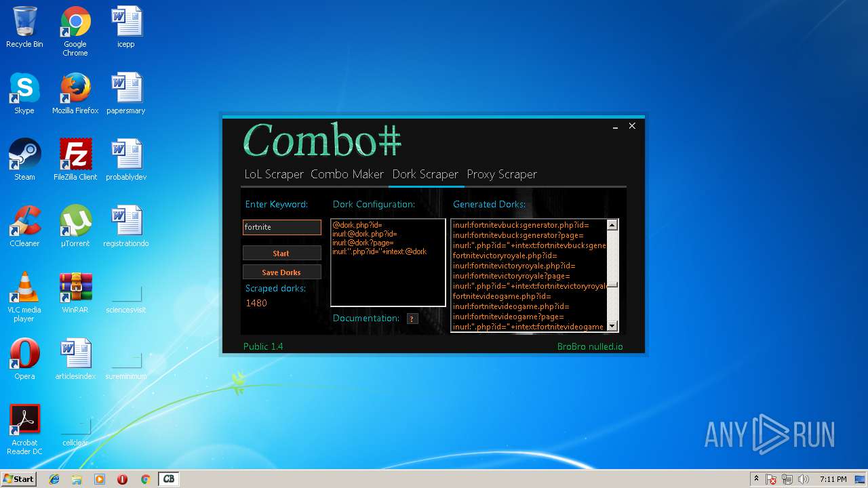The width and height of the screenshot is (868, 488).
Task: Click the 'BroBro nulled.io' credit text
Action: [x=590, y=346]
